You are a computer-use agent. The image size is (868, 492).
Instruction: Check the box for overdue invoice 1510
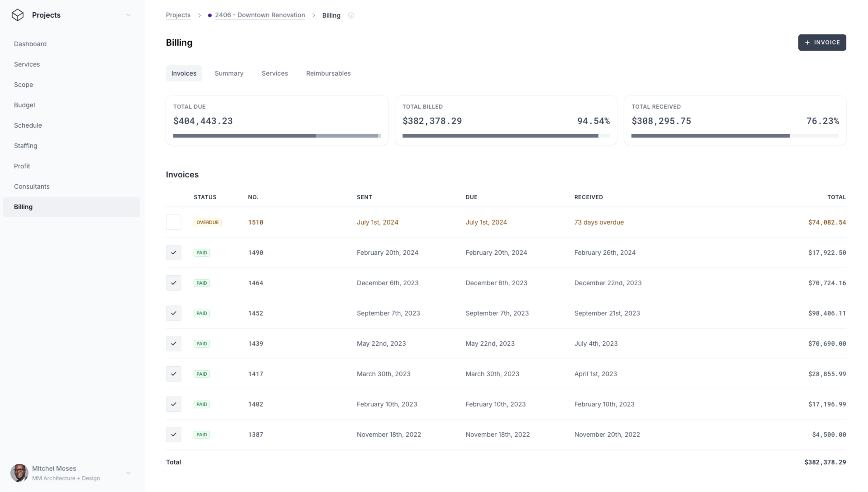coord(173,222)
